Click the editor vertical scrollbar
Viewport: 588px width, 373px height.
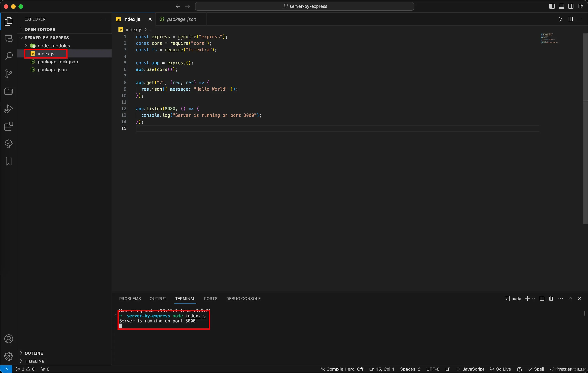(585, 128)
